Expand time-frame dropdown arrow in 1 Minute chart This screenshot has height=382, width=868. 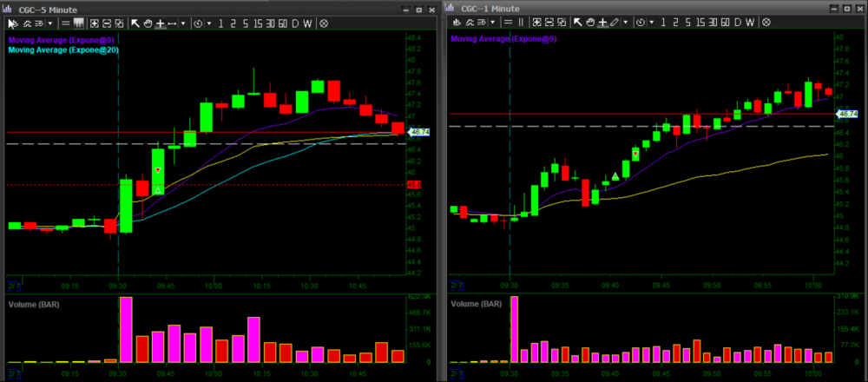(x=651, y=23)
